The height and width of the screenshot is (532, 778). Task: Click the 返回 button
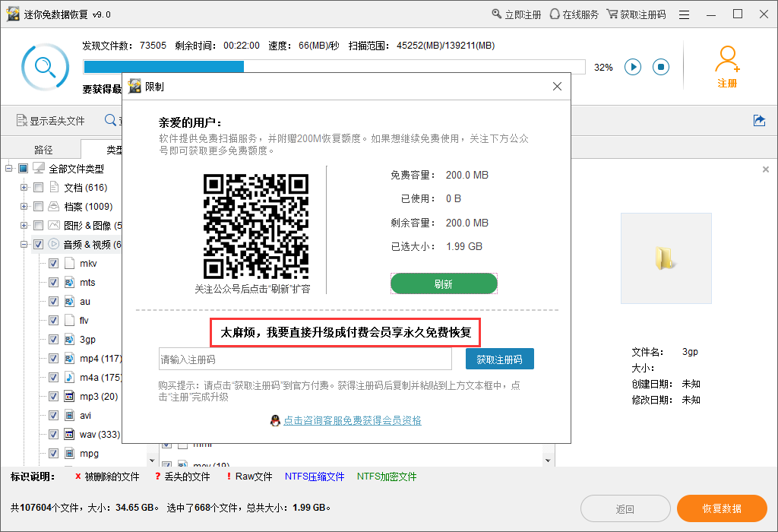click(625, 508)
